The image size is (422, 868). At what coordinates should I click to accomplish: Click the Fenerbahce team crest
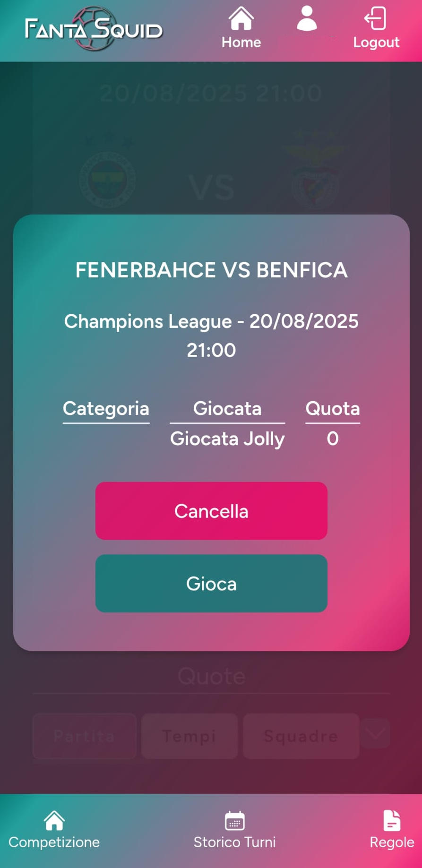[x=107, y=179]
